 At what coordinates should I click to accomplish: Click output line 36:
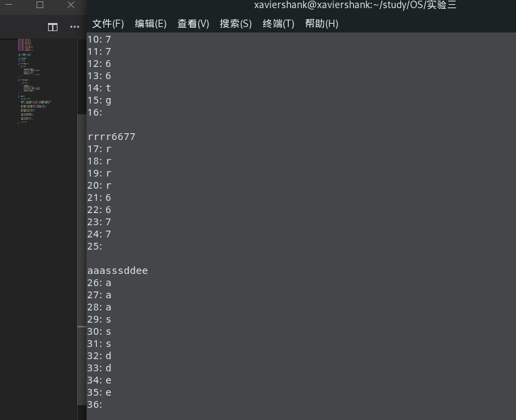pyautogui.click(x=95, y=405)
